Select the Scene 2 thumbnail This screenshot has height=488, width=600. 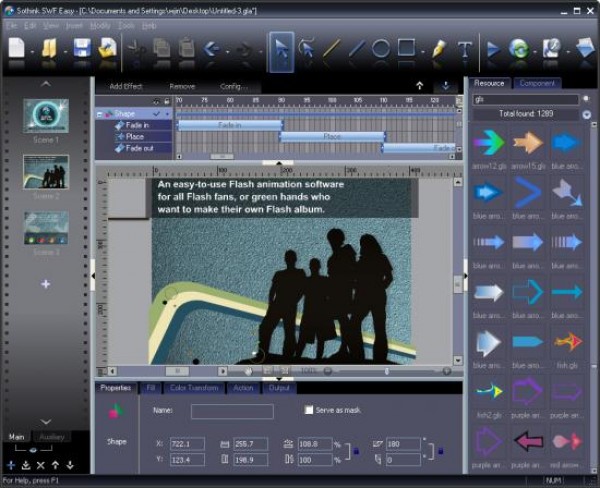[x=46, y=172]
